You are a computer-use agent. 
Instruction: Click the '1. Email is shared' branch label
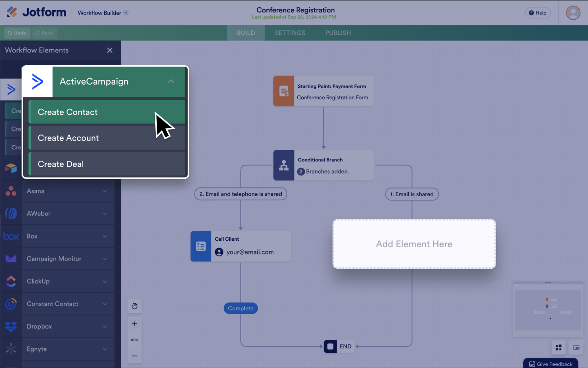tap(412, 194)
